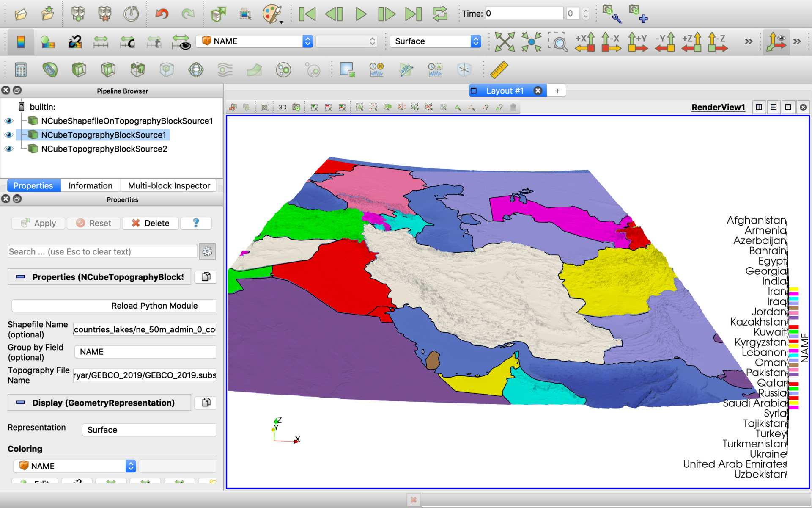Click the Ruler measurement tool icon
This screenshot has height=508, width=812.
pos(499,69)
